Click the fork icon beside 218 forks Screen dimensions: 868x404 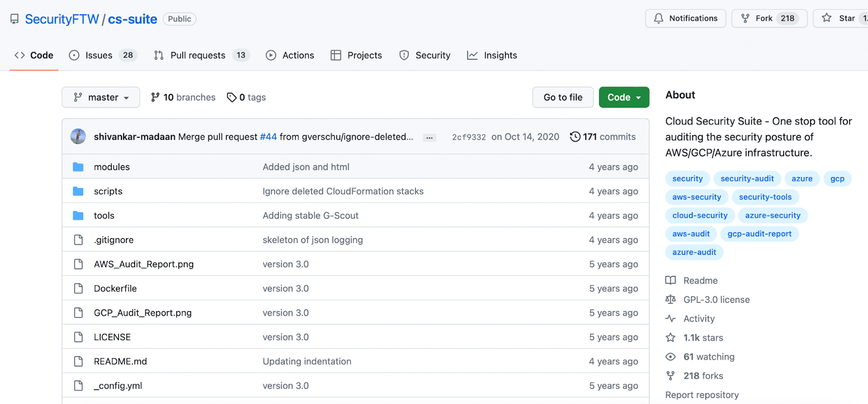click(x=671, y=375)
